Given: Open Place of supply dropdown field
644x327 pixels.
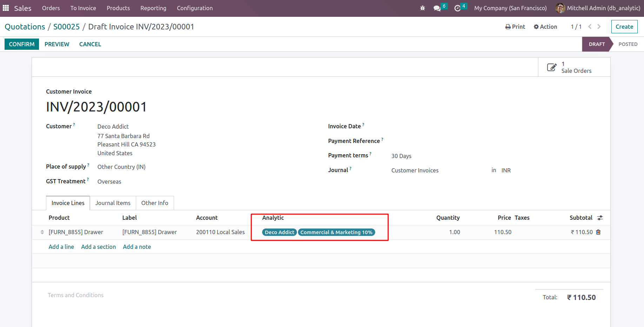Looking at the screenshot, I should coord(121,167).
